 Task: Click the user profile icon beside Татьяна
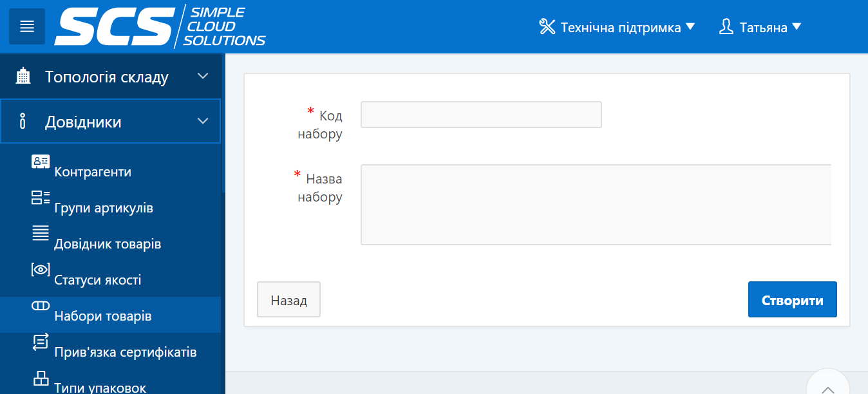pyautogui.click(x=726, y=27)
